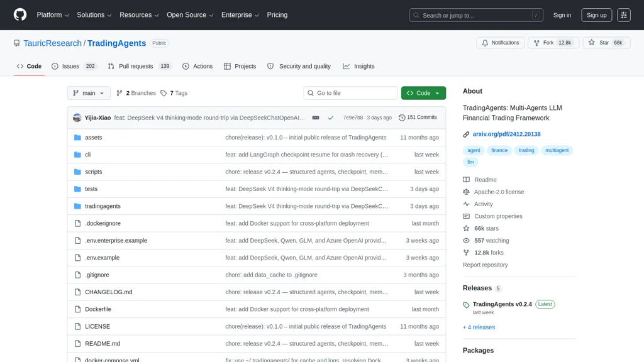Focus the Go to file input

coord(350,93)
